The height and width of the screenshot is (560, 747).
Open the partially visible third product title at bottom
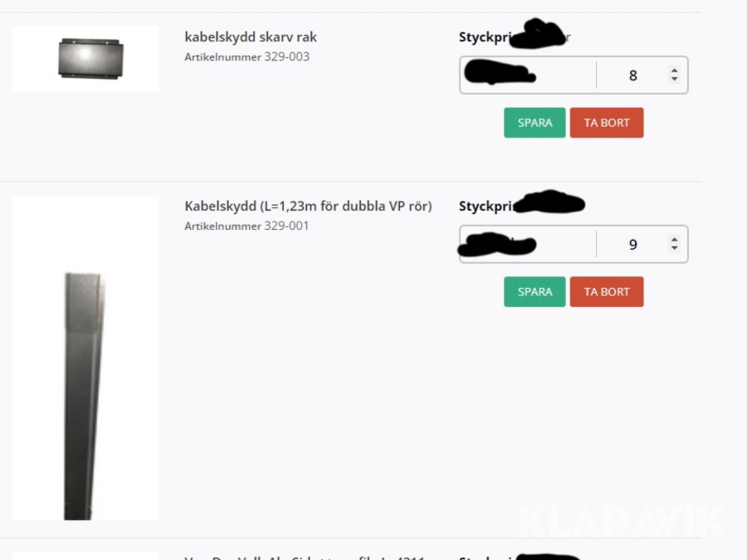(x=305, y=558)
